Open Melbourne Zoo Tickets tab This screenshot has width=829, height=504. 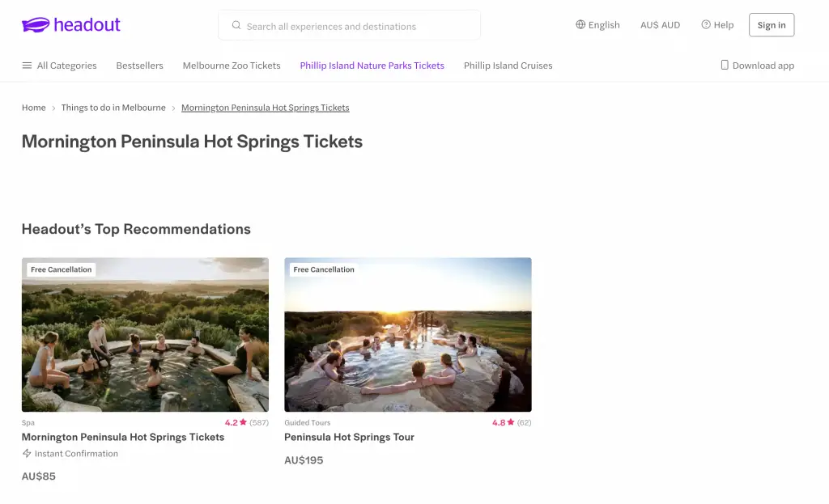232,66
